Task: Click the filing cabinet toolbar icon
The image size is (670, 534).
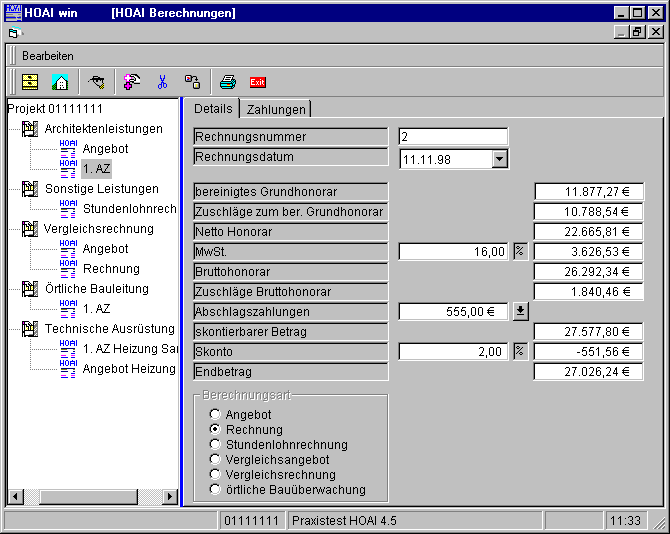Action: pyautogui.click(x=30, y=82)
